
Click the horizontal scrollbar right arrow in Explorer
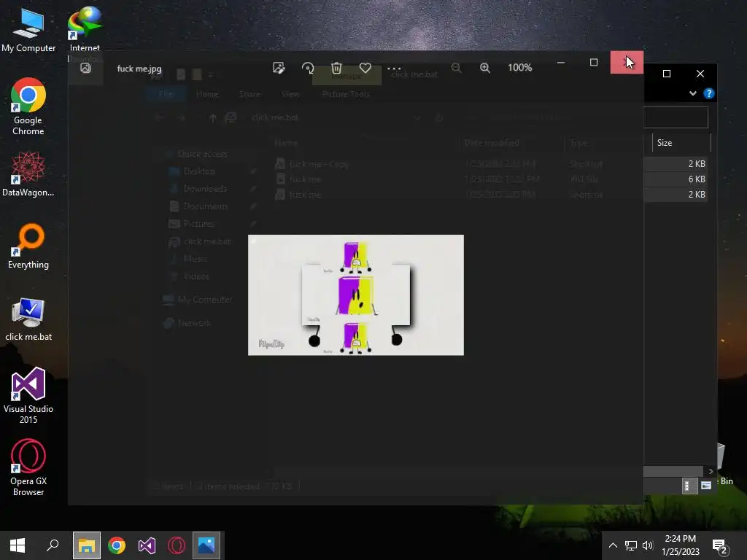711,471
